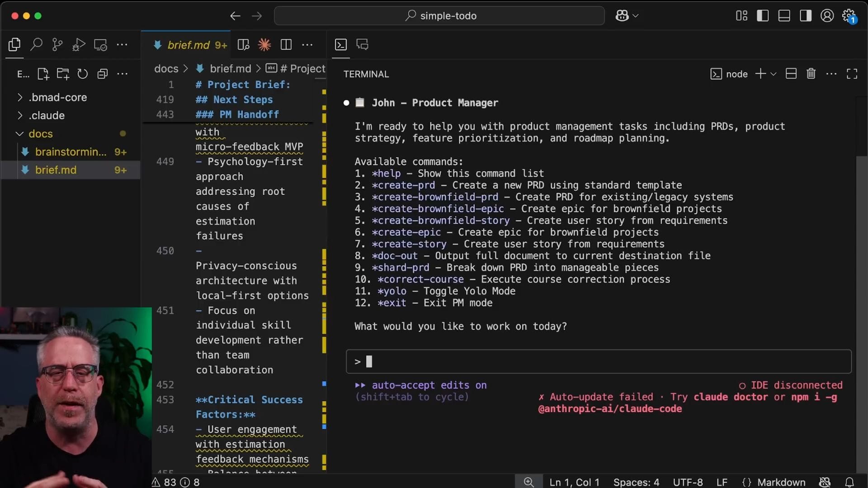Toggle the primary side bar
This screenshot has width=868, height=488.
coord(763,16)
